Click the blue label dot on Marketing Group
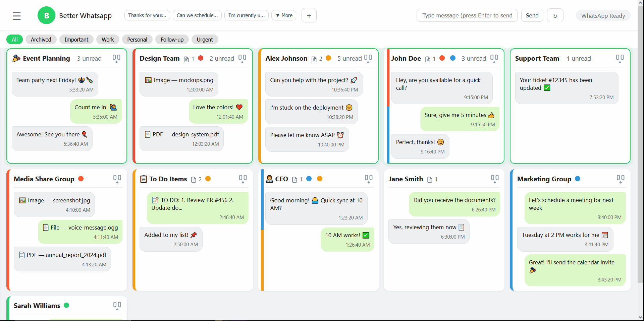This screenshot has width=644, height=321. coord(578,179)
